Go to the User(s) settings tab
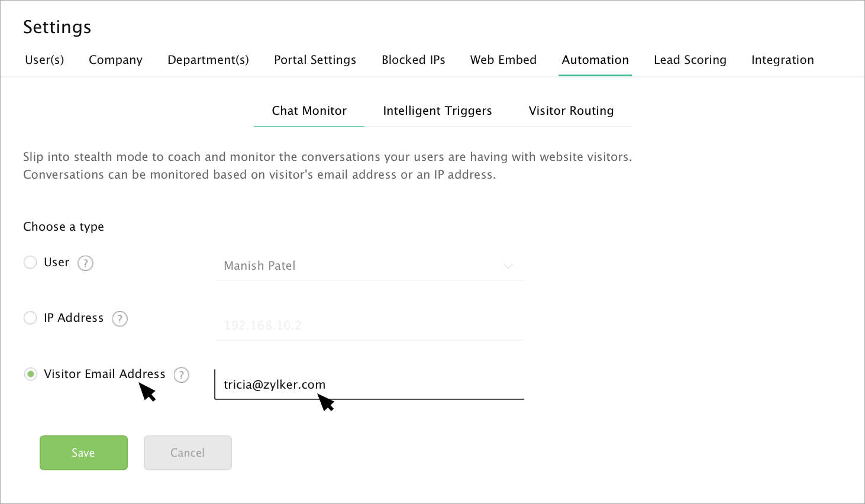865x504 pixels. 44,60
